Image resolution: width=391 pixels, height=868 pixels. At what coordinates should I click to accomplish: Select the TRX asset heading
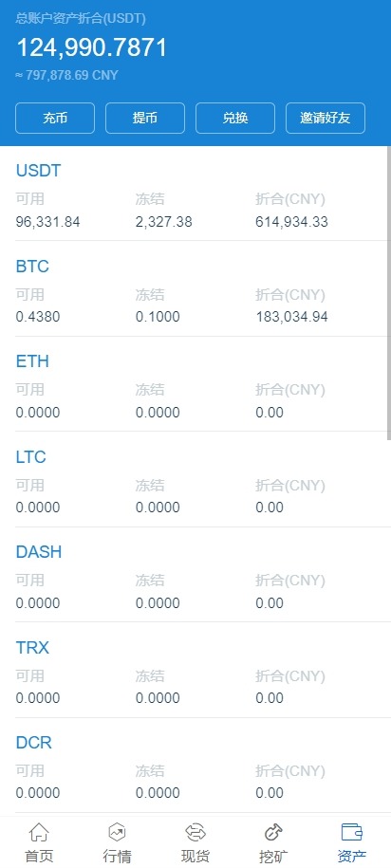(x=32, y=648)
